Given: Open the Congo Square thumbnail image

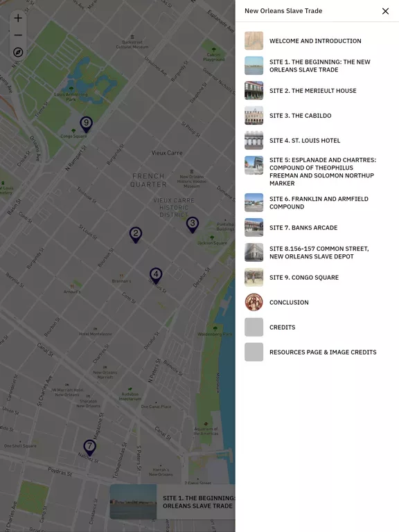Looking at the screenshot, I should 254,277.
